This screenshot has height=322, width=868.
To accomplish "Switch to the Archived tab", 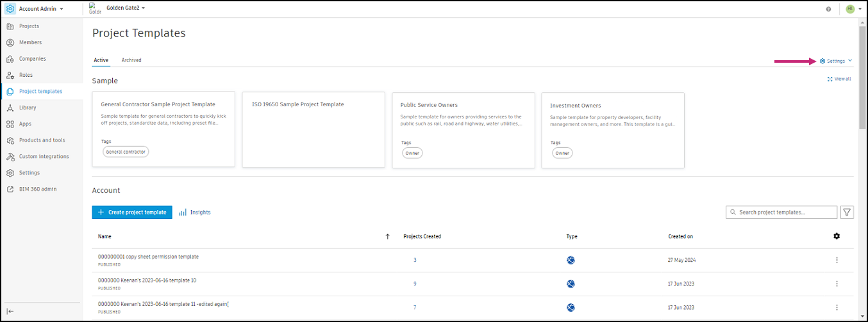I will (131, 60).
